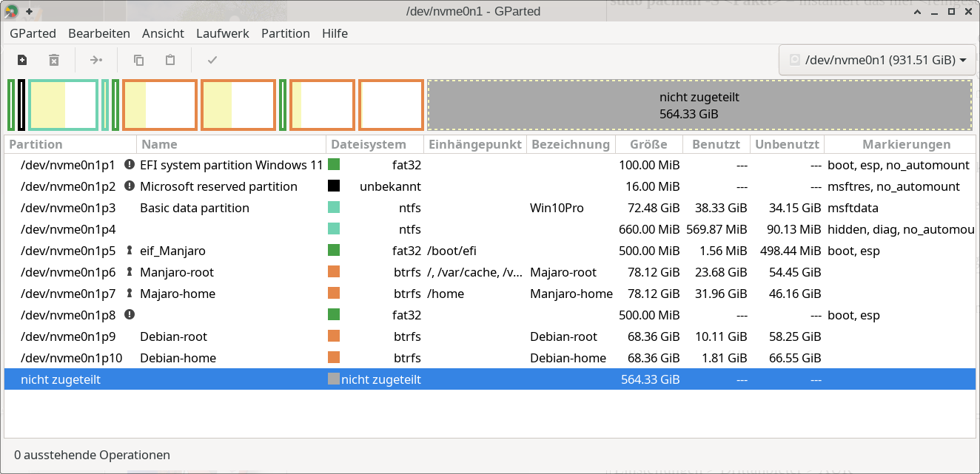980x474 pixels.
Task: Click the warning icon on nvme0n1p1 row
Action: pyautogui.click(x=130, y=165)
